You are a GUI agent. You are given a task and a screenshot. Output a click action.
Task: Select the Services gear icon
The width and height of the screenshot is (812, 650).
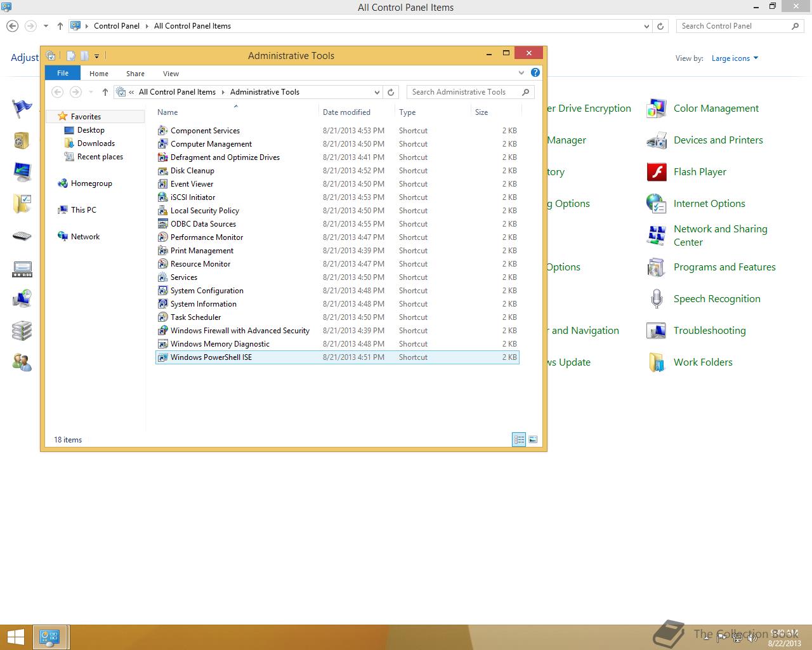coord(163,277)
